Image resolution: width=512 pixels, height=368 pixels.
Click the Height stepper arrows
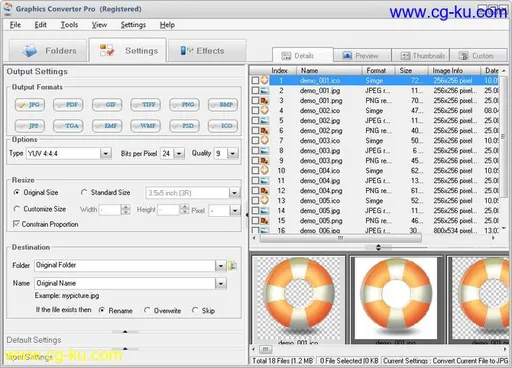[185, 210]
